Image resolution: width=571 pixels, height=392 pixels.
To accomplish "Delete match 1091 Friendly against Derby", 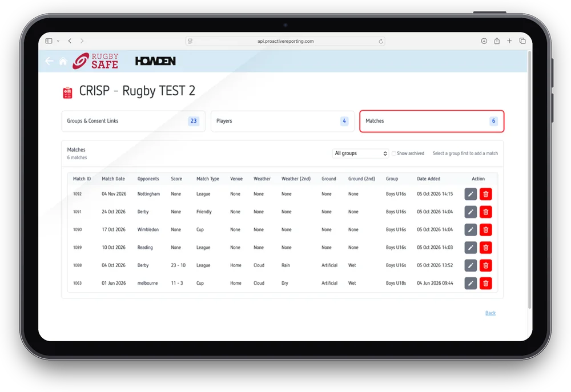I will click(486, 212).
